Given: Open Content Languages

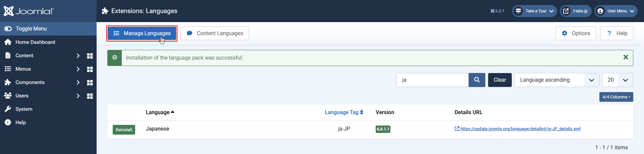Looking at the screenshot, I should (215, 33).
